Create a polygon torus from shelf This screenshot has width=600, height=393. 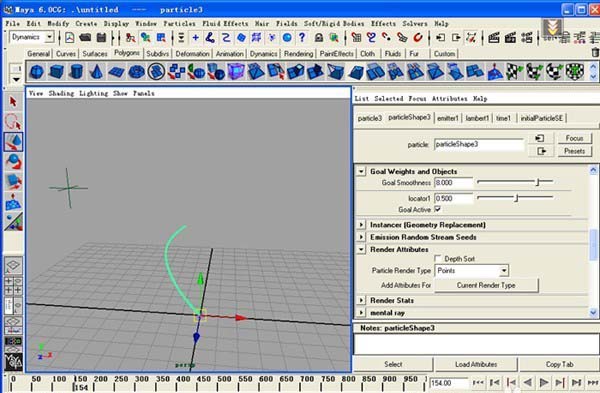coord(136,72)
